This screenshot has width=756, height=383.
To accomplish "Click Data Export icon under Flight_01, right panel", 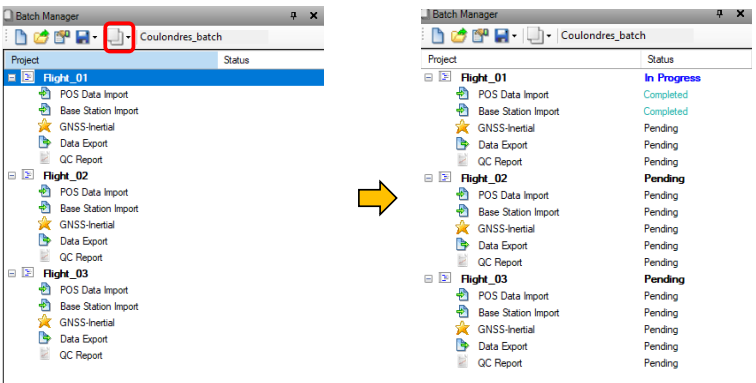I will point(462,144).
